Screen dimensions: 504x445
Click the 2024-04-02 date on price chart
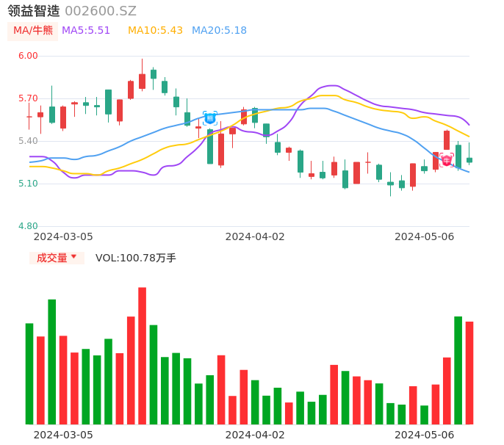[254, 236]
